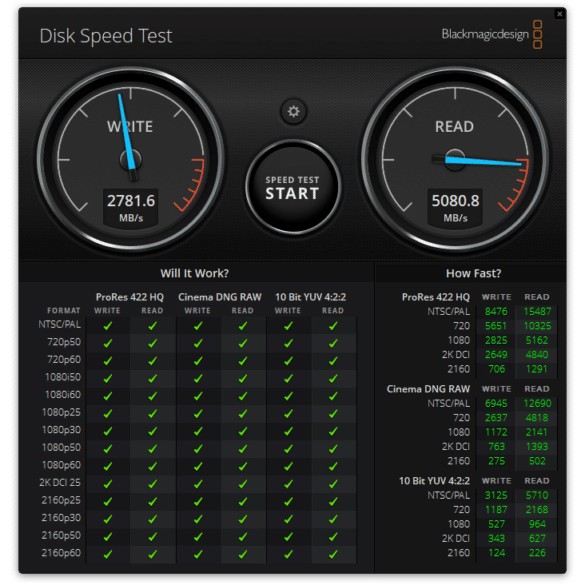Screen dimensions: 585x585
Task: Click Cinema DNG RAW 2K DCI write value 763
Action: click(497, 447)
